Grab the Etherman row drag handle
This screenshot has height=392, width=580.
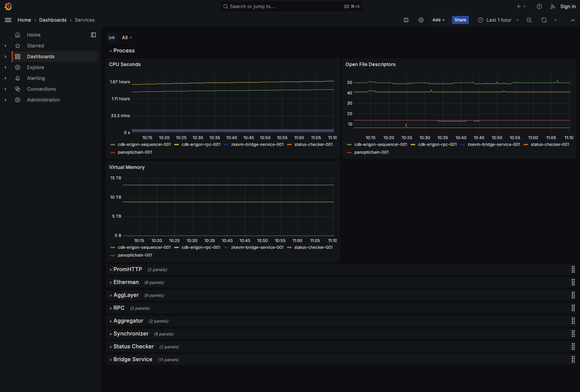(573, 282)
